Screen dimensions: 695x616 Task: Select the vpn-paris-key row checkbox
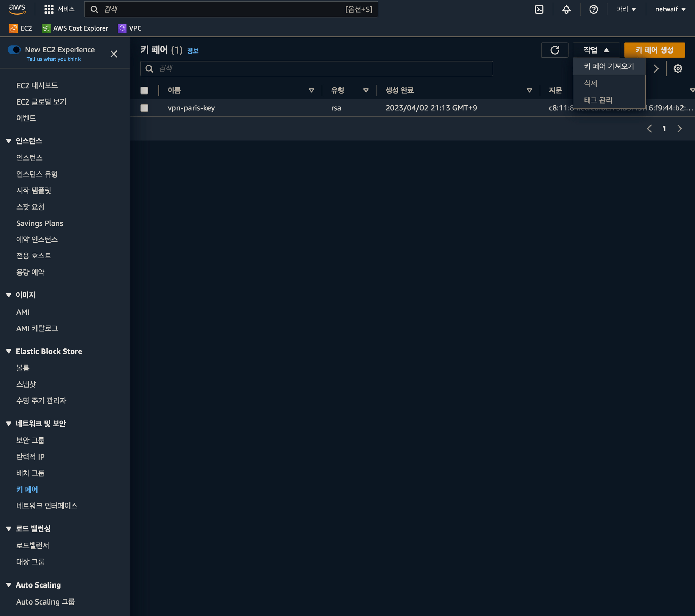click(x=144, y=108)
